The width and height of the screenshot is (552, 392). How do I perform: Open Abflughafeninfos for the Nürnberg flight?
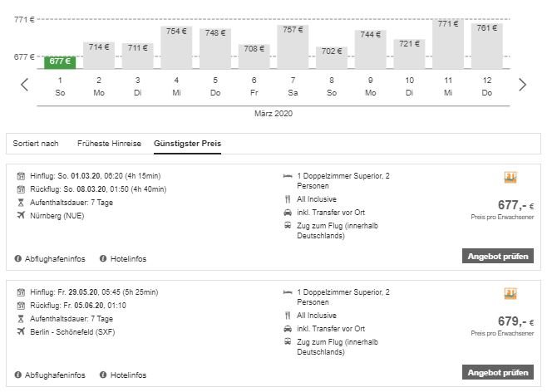point(55,258)
